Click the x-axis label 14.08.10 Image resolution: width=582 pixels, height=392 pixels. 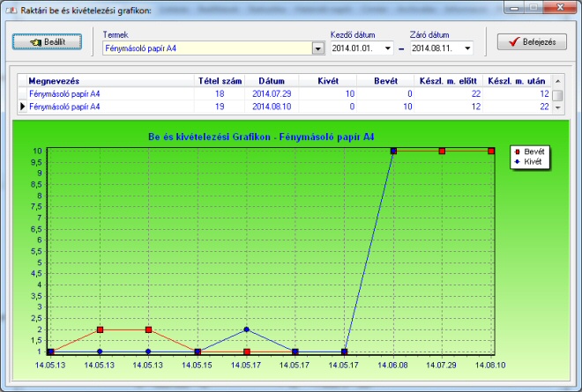pyautogui.click(x=490, y=366)
